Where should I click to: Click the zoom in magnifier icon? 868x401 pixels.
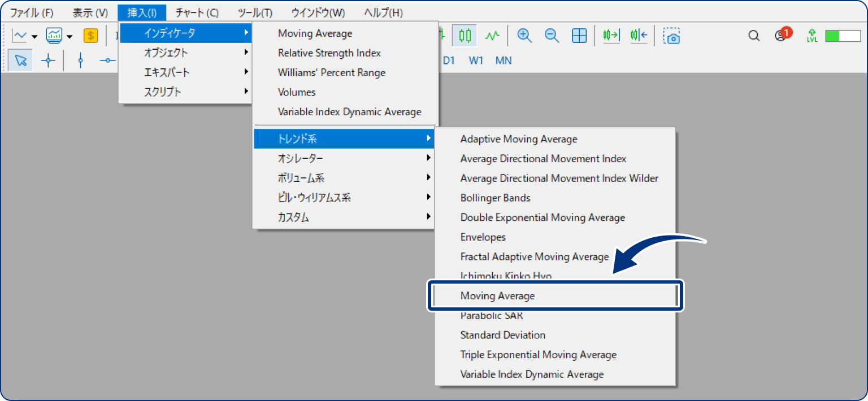tap(524, 36)
